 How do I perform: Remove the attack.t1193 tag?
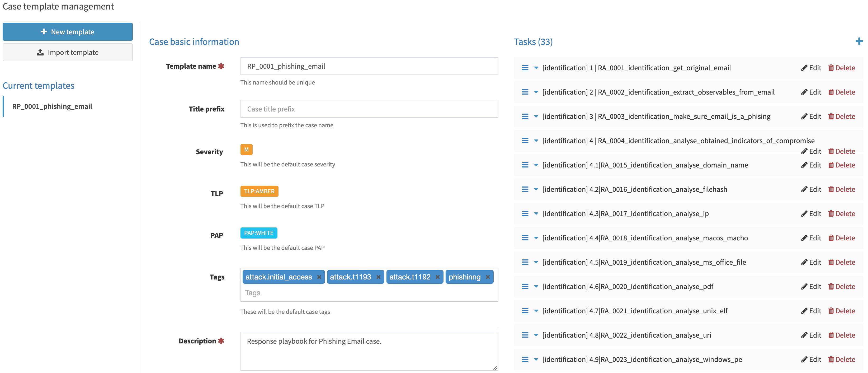[378, 277]
